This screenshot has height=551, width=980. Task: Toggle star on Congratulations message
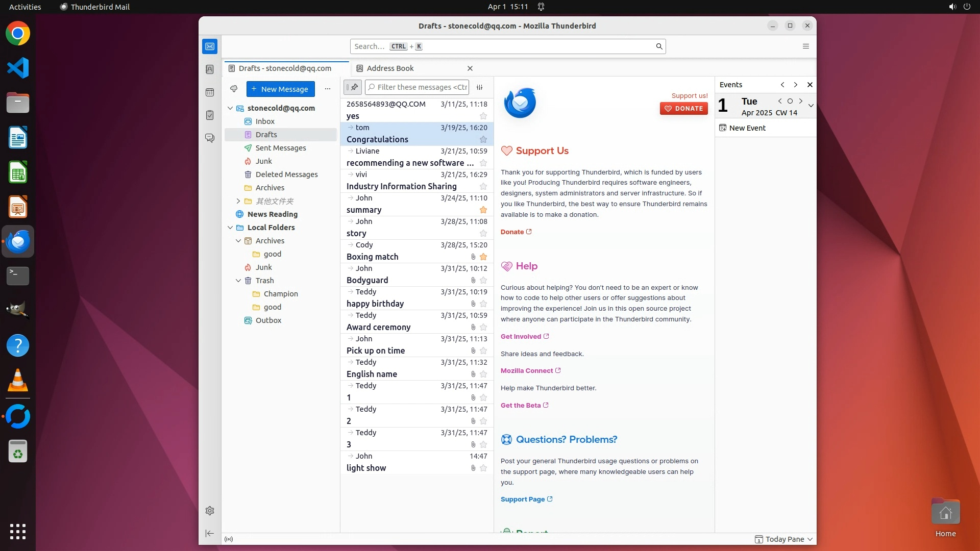[x=483, y=140]
